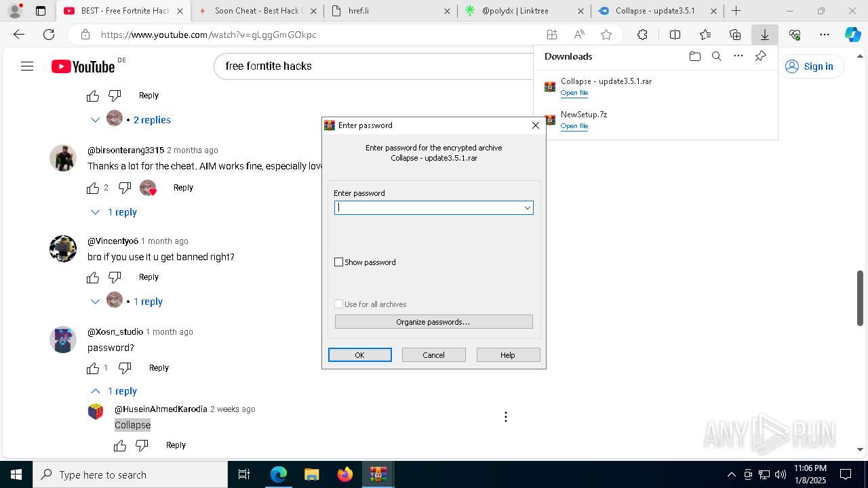The width and height of the screenshot is (868, 488).
Task: Refresh the YouTube page
Action: (x=49, y=35)
